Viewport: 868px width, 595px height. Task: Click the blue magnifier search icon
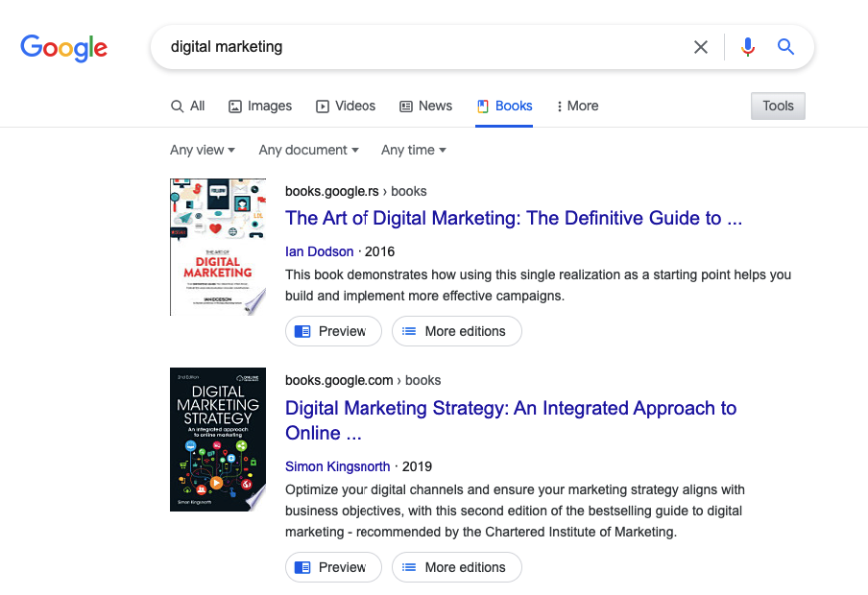786,47
